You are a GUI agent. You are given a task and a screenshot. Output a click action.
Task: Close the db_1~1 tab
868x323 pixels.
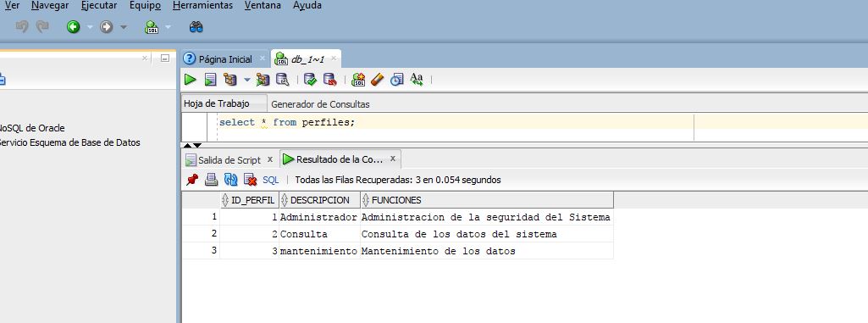point(334,58)
